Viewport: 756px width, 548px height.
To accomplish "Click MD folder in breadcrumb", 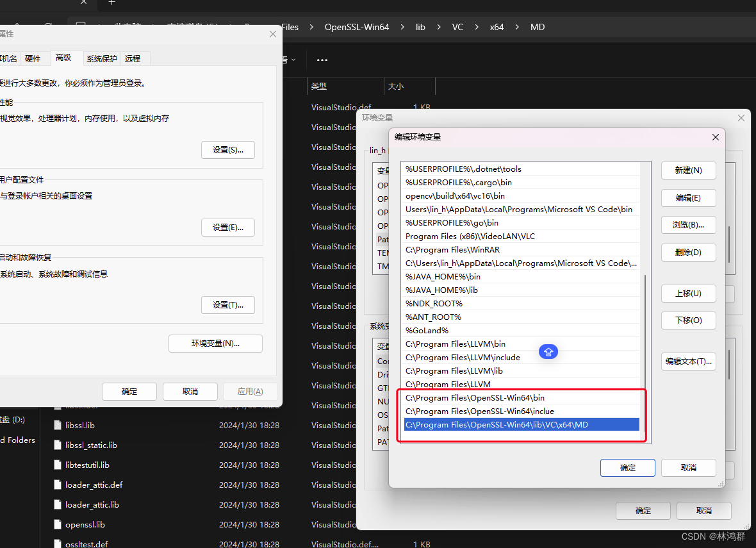I will 538,27.
